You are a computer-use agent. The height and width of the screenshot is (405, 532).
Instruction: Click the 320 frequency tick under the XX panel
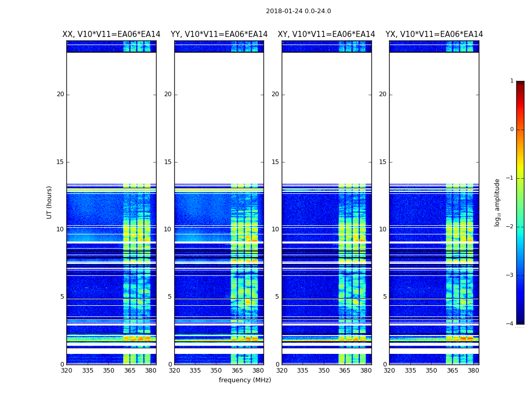tap(66, 371)
